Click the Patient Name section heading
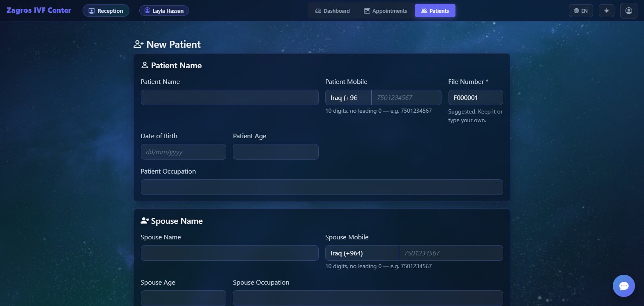 (171, 65)
